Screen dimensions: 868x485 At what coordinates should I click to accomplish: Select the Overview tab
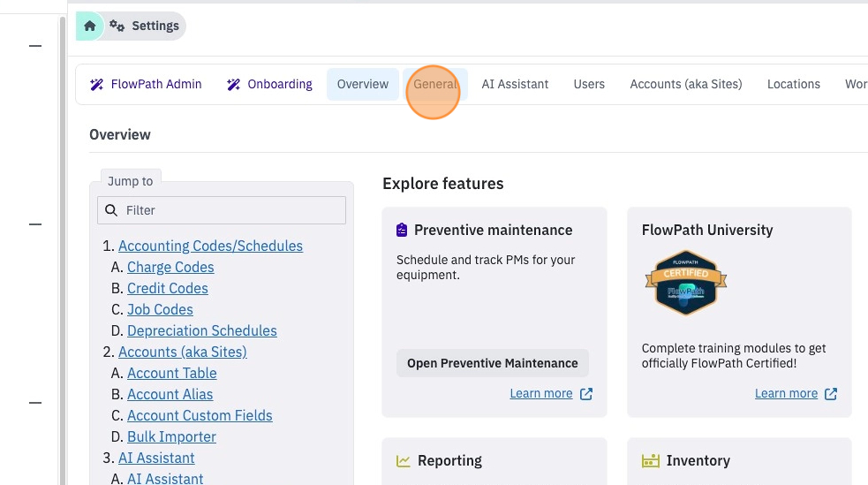click(x=363, y=84)
